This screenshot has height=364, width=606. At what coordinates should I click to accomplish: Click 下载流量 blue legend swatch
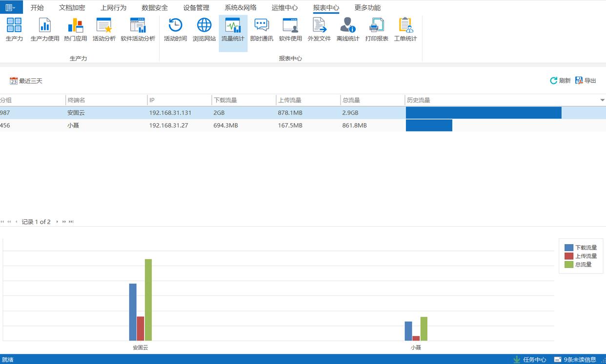tap(568, 248)
